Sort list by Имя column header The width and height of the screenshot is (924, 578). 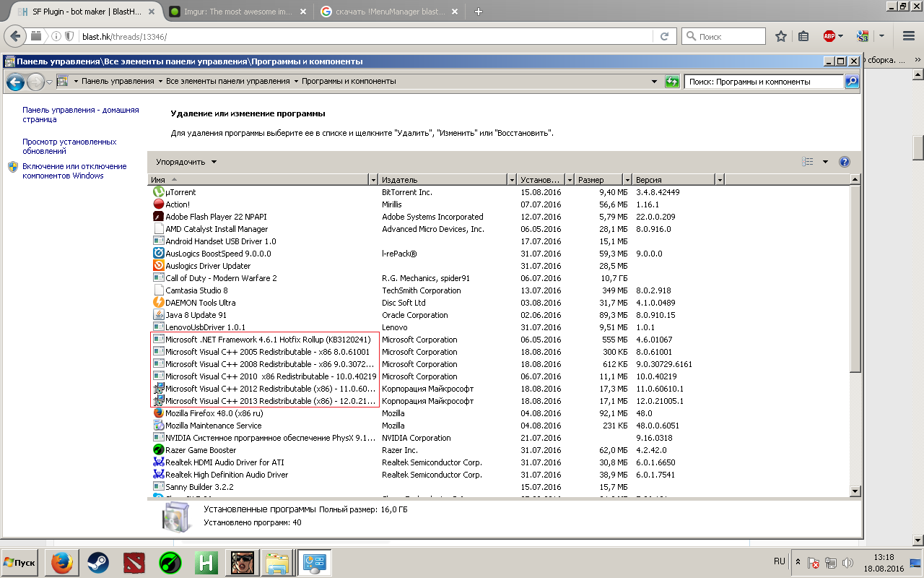[258, 180]
